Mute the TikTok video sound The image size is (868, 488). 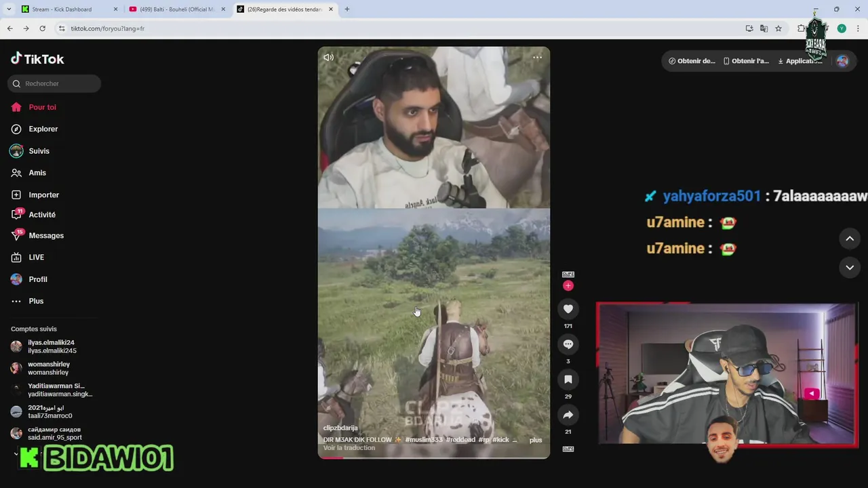point(328,58)
